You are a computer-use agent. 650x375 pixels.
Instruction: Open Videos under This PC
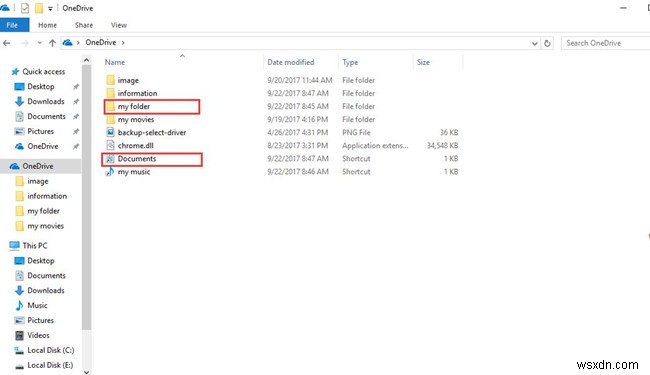38,335
